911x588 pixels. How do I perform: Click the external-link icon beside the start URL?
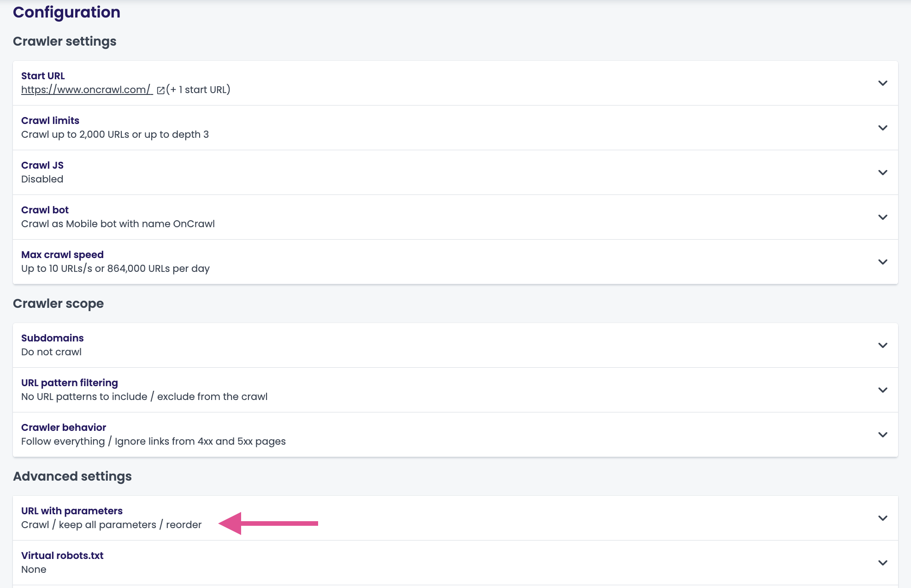(x=160, y=90)
